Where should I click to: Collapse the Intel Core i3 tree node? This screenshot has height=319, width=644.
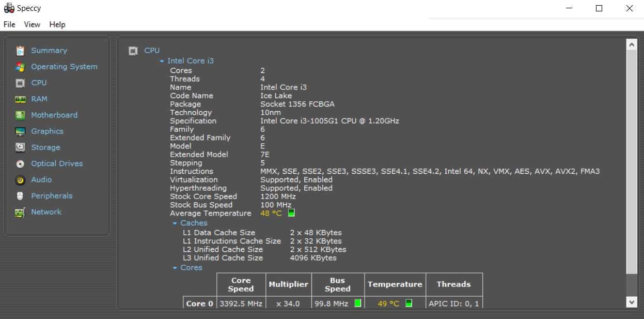coord(162,61)
